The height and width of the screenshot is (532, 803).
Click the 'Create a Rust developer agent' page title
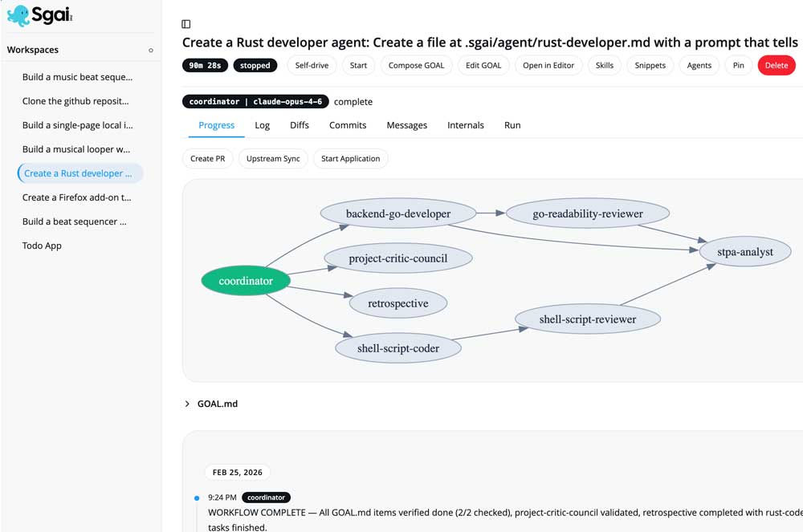[490, 43]
